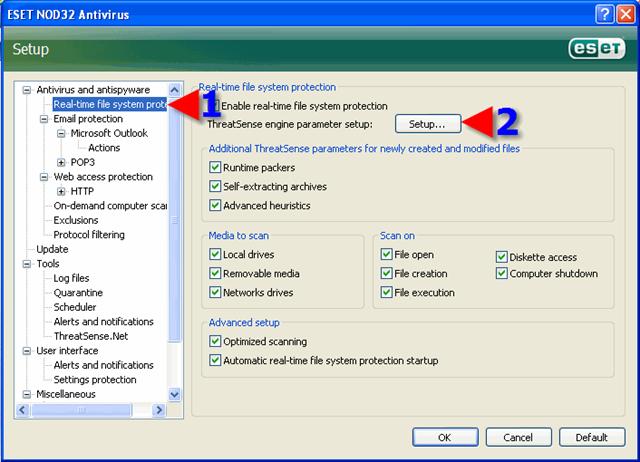Expand the HTTP tree node

[x=62, y=191]
